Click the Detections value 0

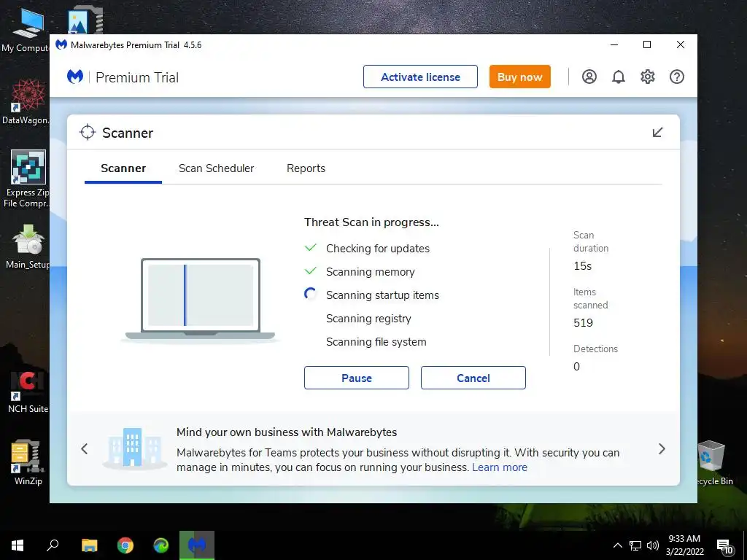tap(576, 366)
